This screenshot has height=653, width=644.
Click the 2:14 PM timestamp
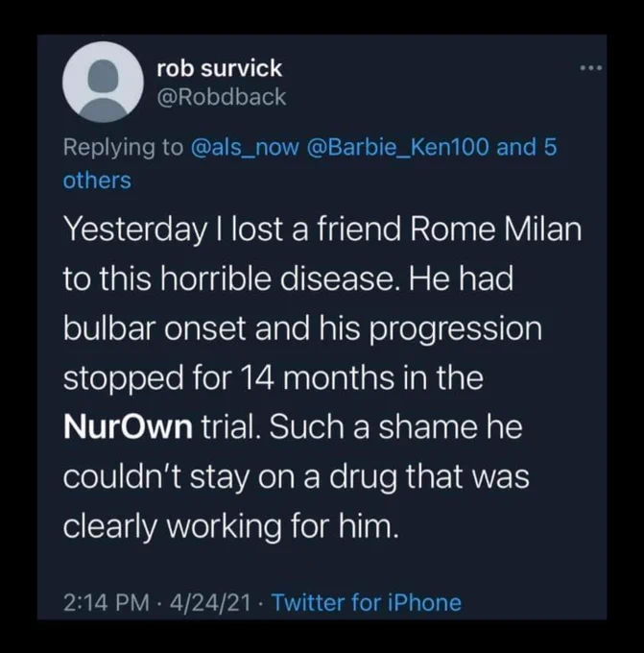[107, 603]
